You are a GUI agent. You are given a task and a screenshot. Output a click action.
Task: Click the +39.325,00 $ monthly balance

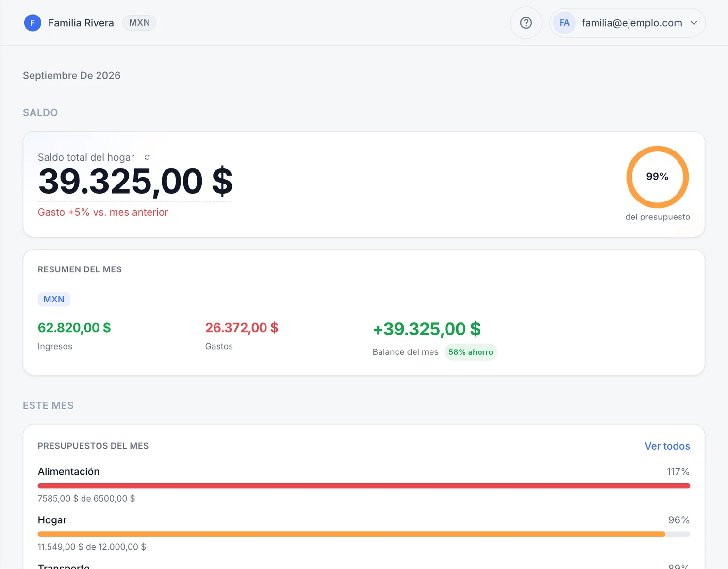coord(427,329)
